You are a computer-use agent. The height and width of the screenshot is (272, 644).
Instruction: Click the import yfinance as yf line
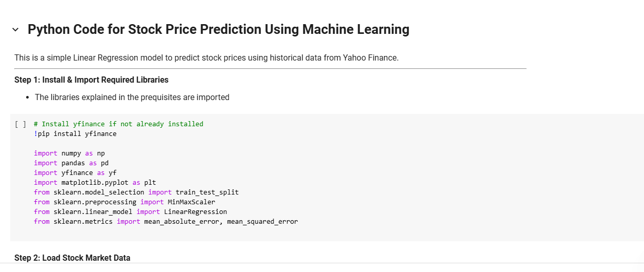(x=75, y=173)
